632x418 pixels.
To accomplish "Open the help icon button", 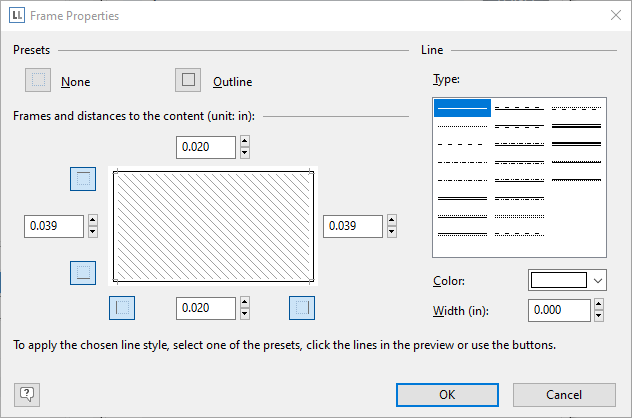I will click(x=26, y=394).
